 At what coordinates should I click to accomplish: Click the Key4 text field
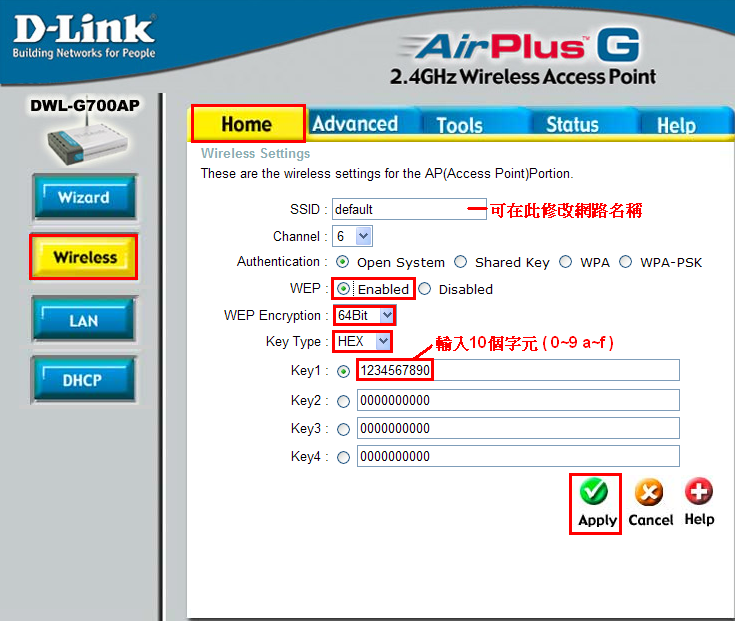518,456
